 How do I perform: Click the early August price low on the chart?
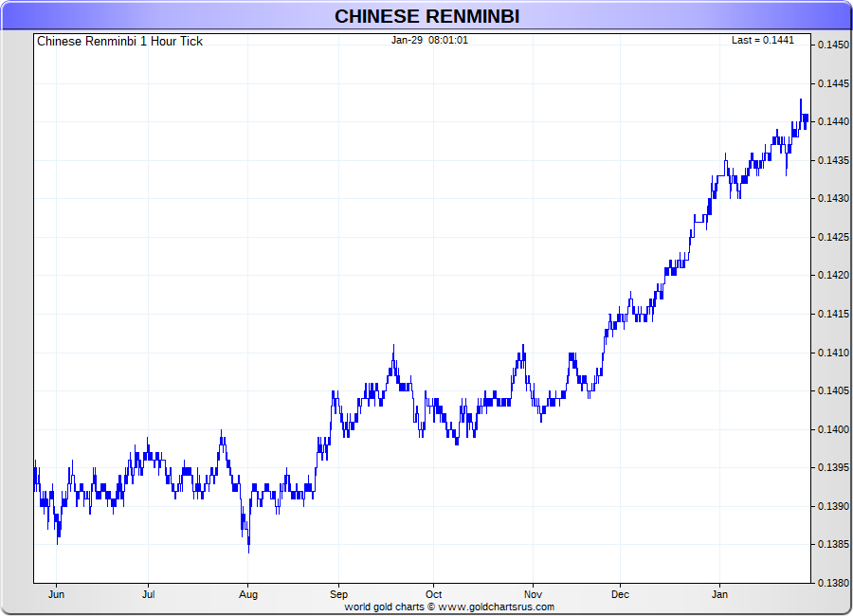point(248,548)
